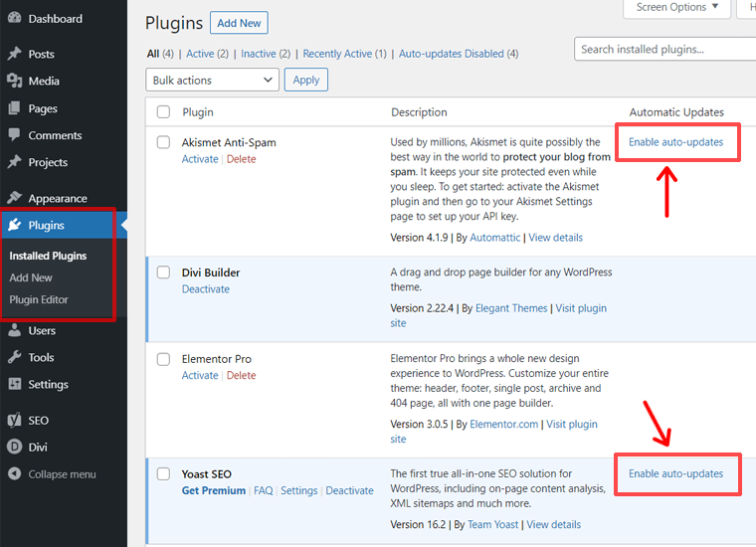Tick the Akismet Anti-Spam checkbox
Image resolution: width=756 pixels, height=547 pixels.
(164, 142)
